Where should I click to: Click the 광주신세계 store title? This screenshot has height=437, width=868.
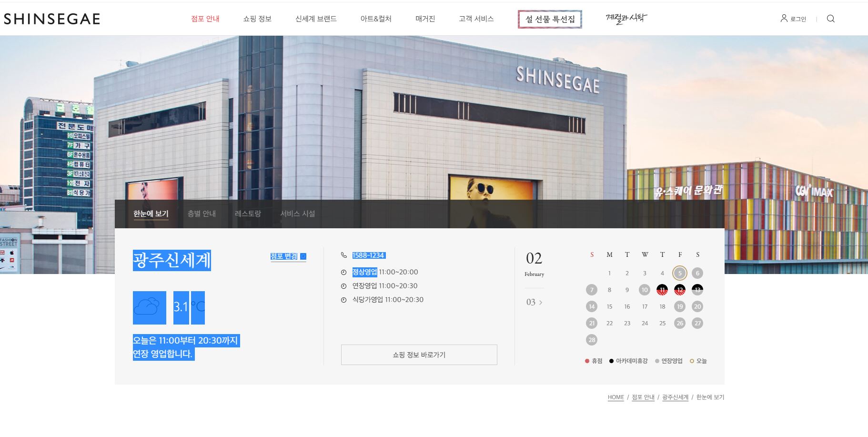(172, 261)
